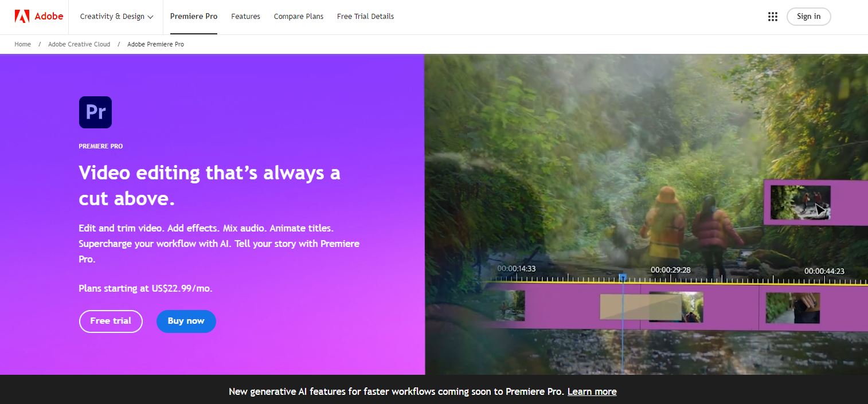Click the Buy now button
This screenshot has height=404, width=868.
click(186, 321)
